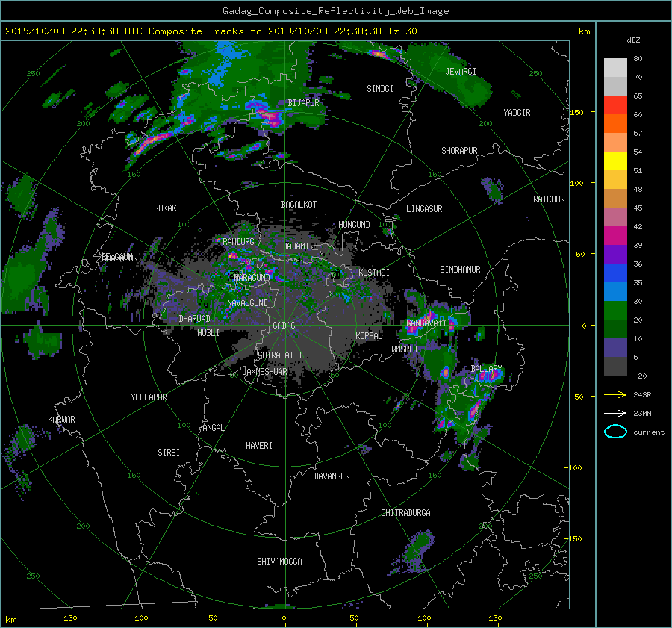Click the strong echo cell near BIJAPUR

(268, 115)
